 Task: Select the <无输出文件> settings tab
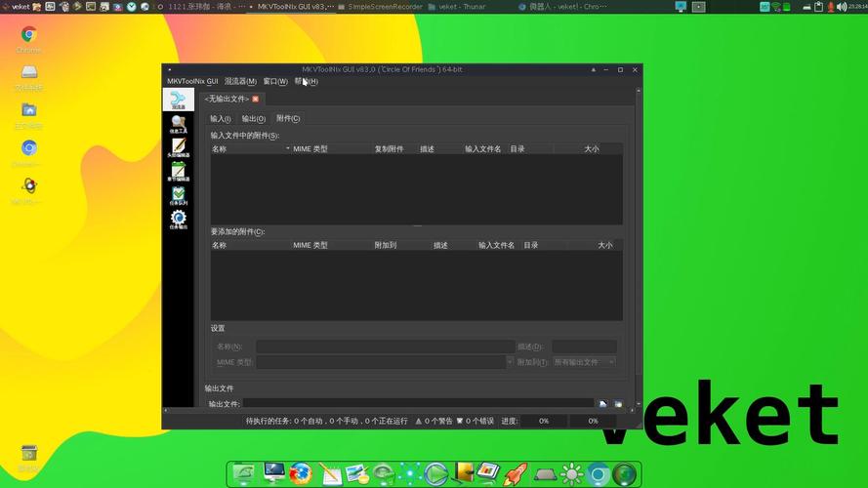[227, 99]
